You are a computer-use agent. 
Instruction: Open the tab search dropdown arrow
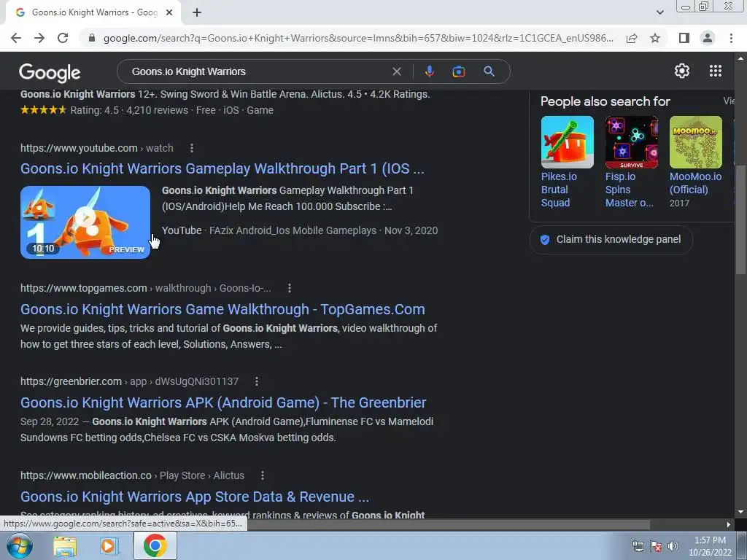click(659, 12)
